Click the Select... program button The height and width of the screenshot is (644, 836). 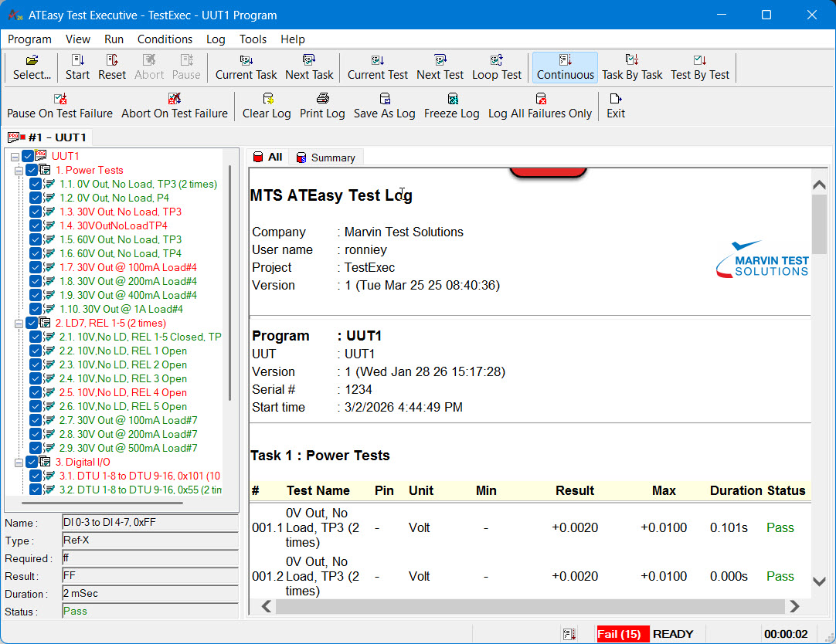(x=32, y=67)
